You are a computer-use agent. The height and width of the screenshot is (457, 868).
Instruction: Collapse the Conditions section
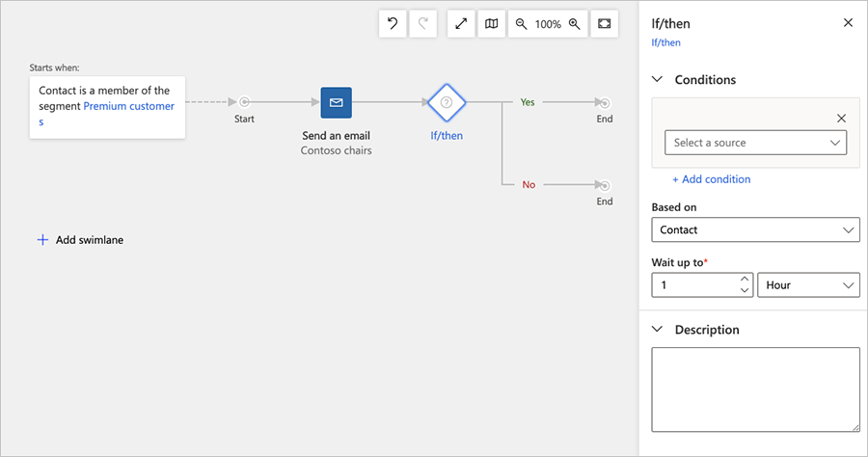tap(658, 80)
